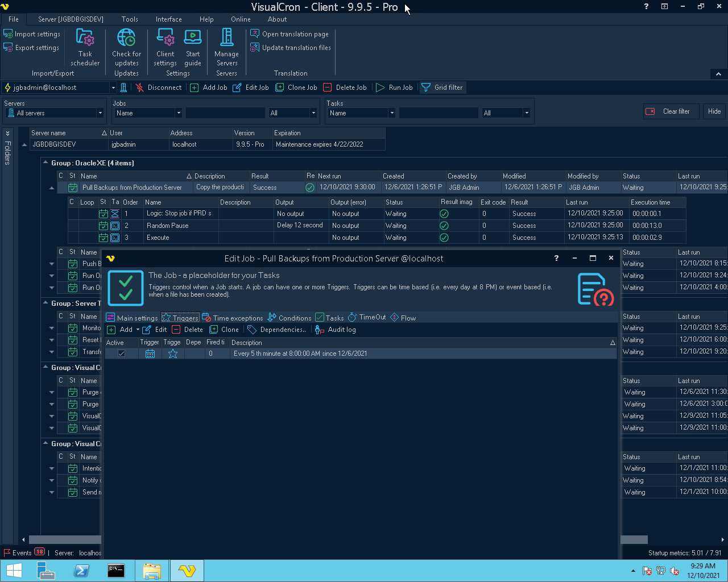Switch to Conditions tab
The image size is (728, 582).
click(289, 318)
